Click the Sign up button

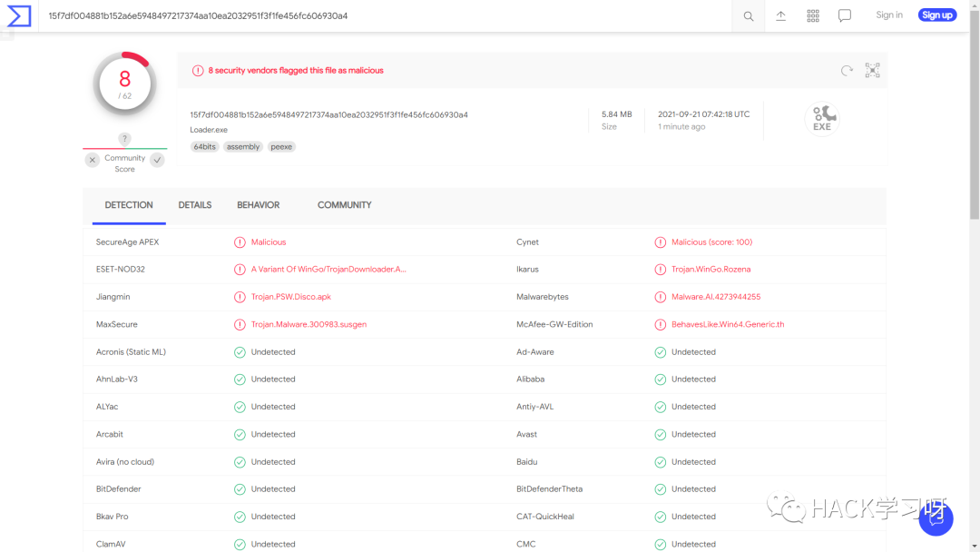tap(936, 15)
